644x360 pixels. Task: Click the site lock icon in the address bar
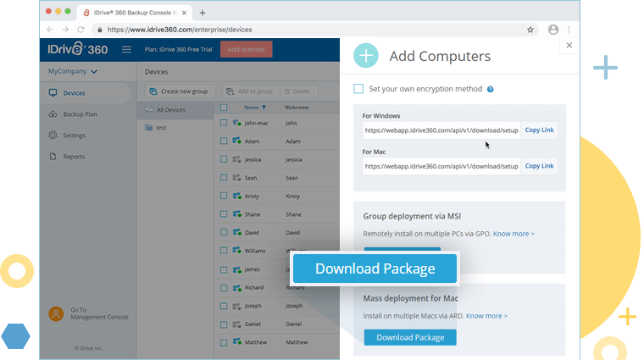99,30
